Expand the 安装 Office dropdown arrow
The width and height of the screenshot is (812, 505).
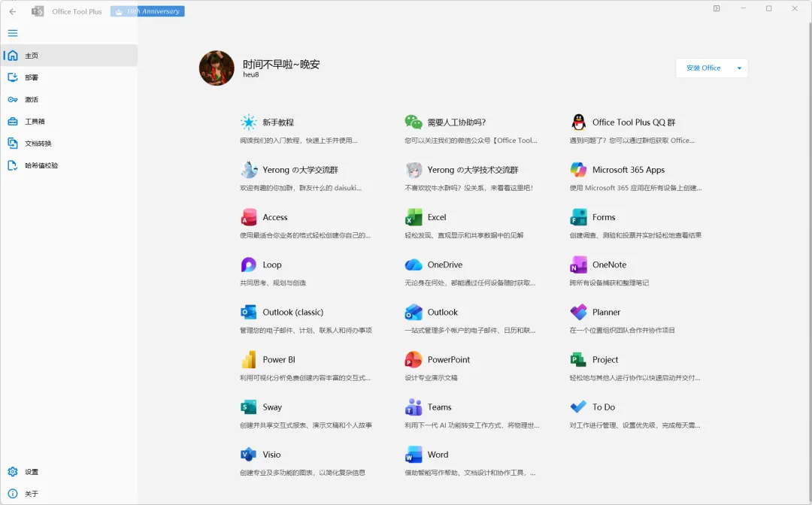739,68
